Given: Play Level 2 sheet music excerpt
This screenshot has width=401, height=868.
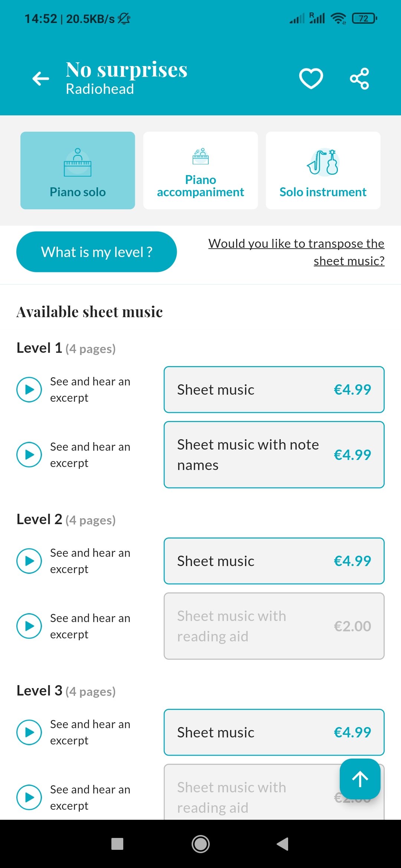Looking at the screenshot, I should tap(29, 561).
